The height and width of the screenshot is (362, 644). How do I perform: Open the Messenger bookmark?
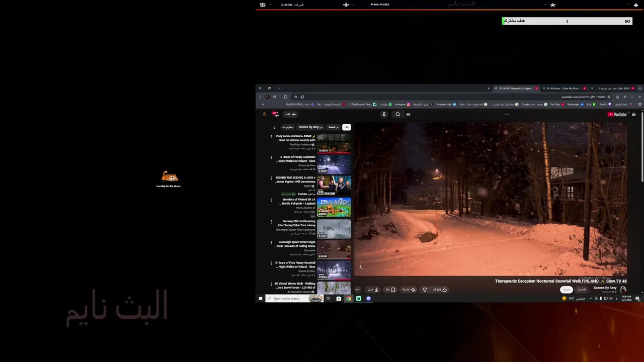[x=575, y=105]
